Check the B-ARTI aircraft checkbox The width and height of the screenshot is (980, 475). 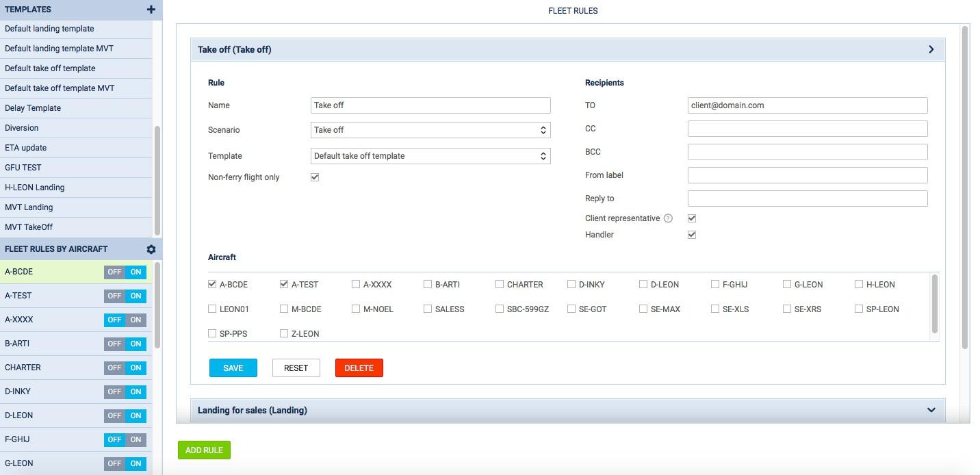(x=428, y=284)
